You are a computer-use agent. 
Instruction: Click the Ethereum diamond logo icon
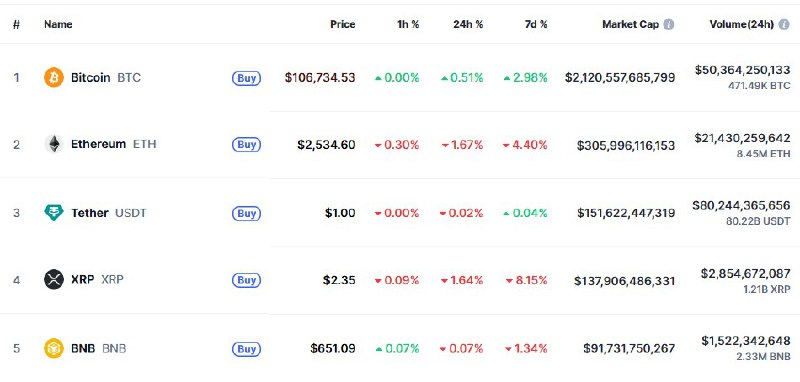54,144
